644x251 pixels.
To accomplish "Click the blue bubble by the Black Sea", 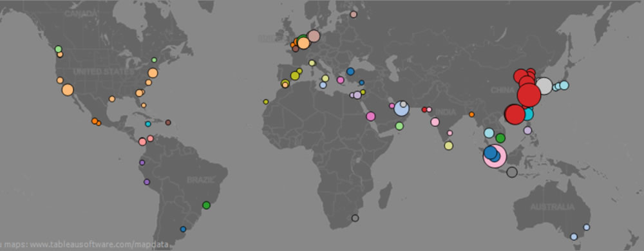I will point(350,71).
